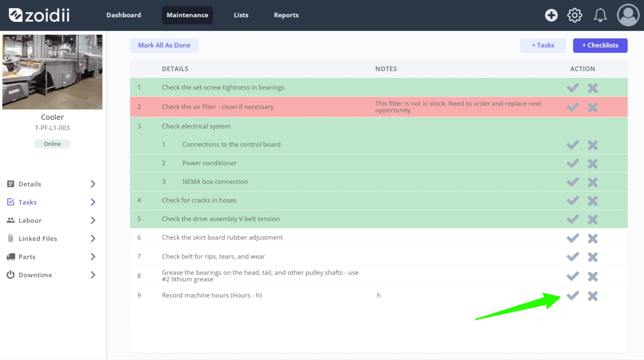Open Tasks in sidebar
Image resolution: width=644 pixels, height=360 pixels.
click(28, 202)
